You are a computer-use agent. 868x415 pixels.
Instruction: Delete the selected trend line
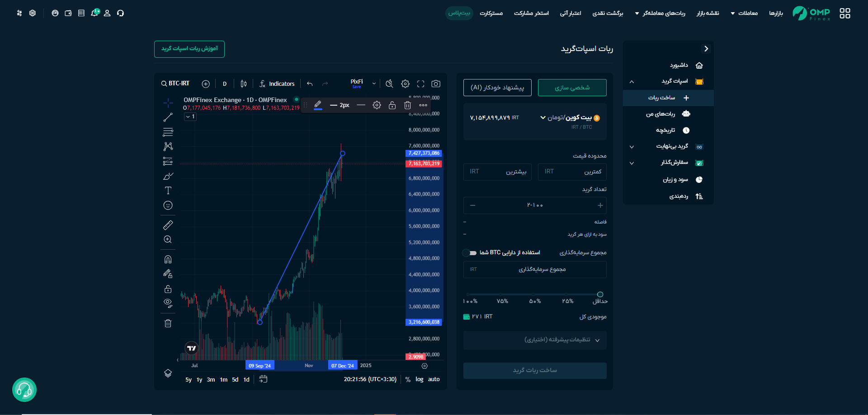tap(407, 105)
